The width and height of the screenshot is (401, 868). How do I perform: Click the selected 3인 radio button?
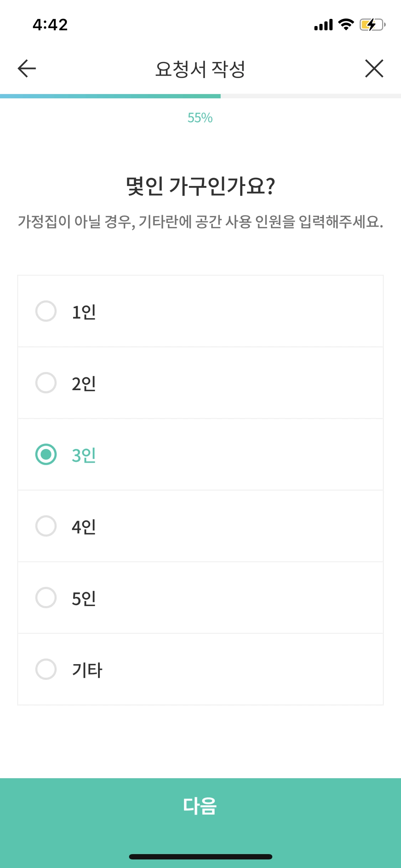pyautogui.click(x=46, y=455)
